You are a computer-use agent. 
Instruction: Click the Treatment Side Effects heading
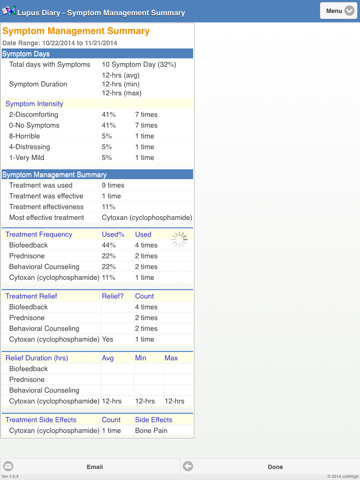(x=41, y=420)
